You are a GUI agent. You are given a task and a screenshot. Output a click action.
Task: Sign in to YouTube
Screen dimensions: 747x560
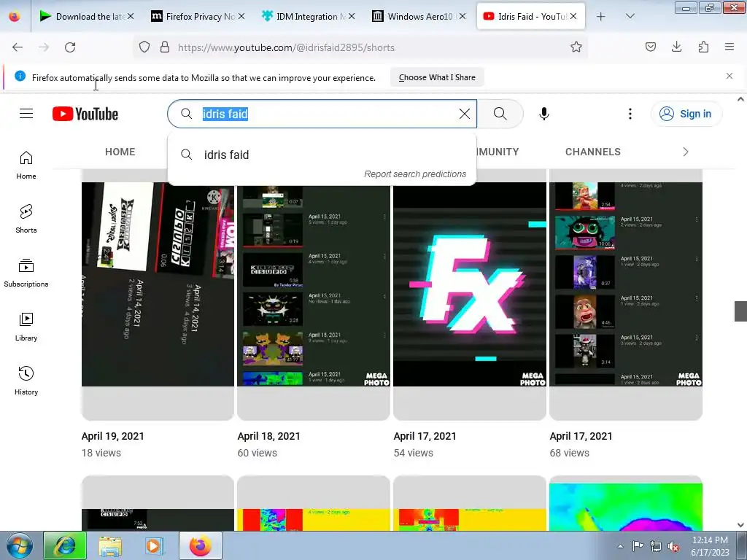pyautogui.click(x=686, y=113)
